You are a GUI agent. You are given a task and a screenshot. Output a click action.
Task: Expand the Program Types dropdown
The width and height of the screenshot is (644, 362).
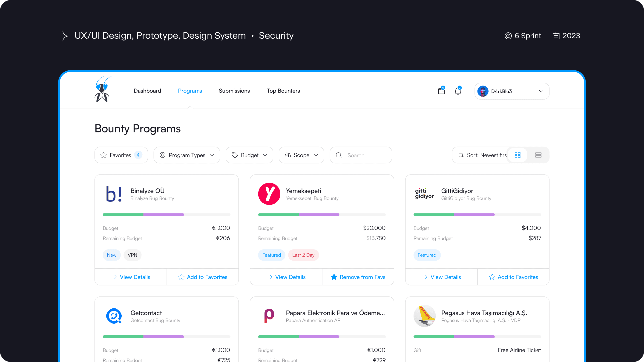[187, 155]
